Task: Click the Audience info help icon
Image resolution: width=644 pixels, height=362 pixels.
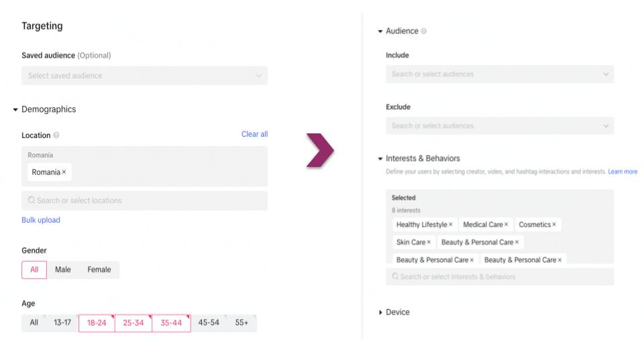Action: (424, 32)
